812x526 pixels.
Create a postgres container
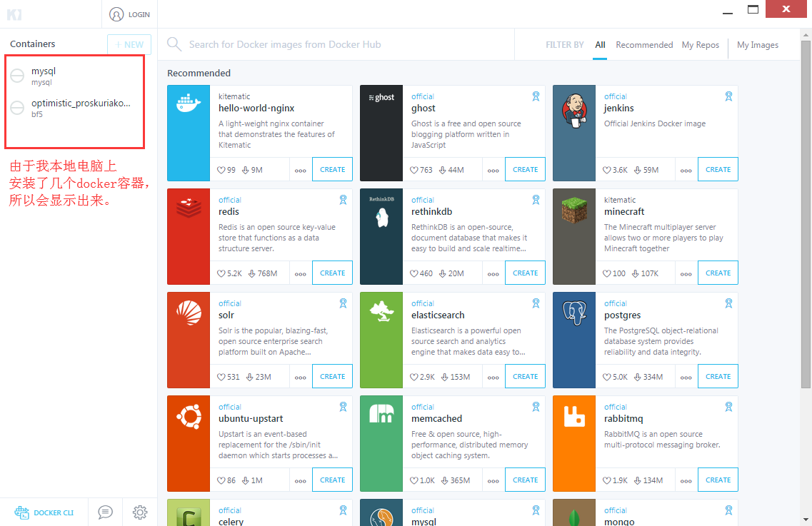pos(718,376)
